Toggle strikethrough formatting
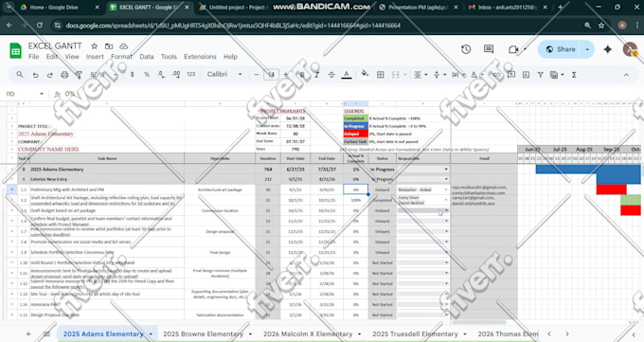Image resolution: width=644 pixels, height=342 pixels. coord(331,75)
